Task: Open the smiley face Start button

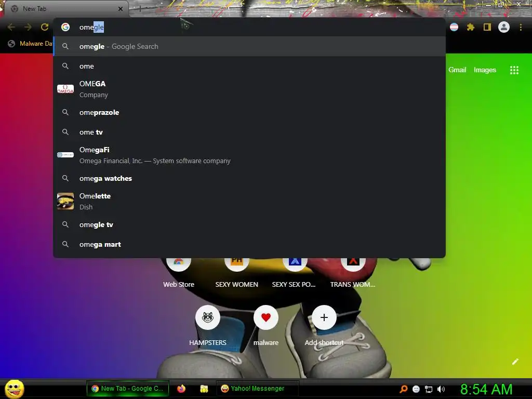Action: click(x=14, y=389)
